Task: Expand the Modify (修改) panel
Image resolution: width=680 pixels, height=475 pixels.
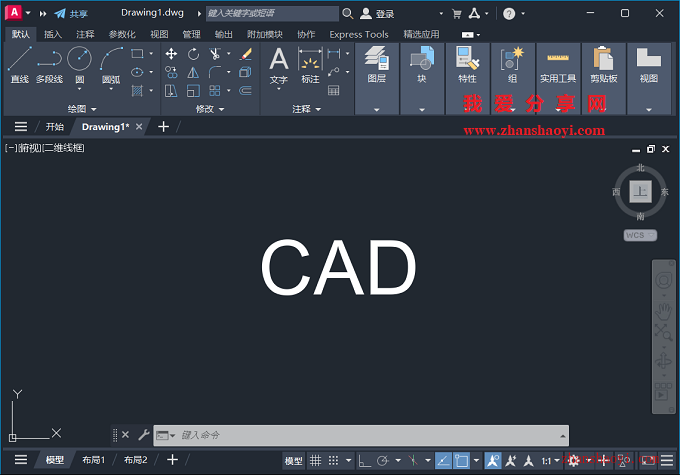Action: click(210, 109)
